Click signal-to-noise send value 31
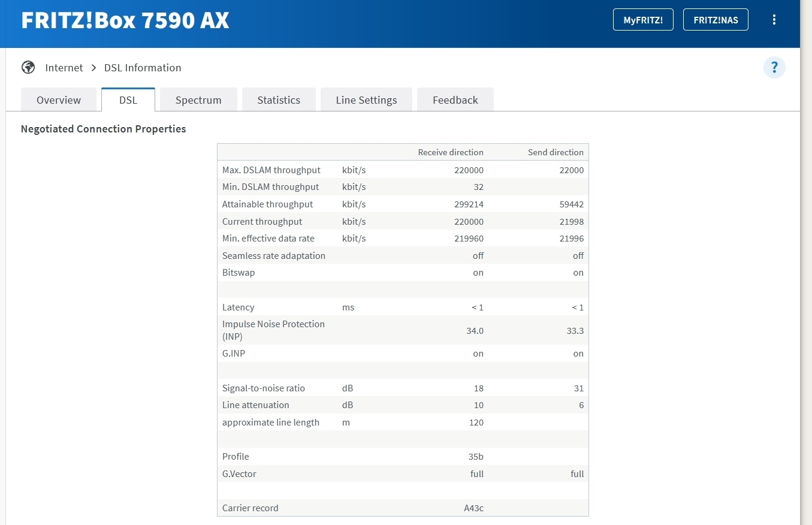812x525 pixels. pyautogui.click(x=579, y=388)
